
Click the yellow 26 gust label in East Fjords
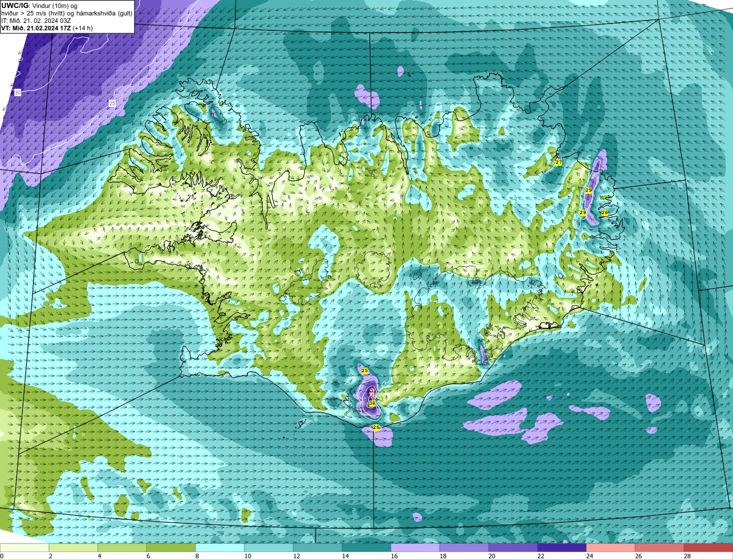(604, 212)
